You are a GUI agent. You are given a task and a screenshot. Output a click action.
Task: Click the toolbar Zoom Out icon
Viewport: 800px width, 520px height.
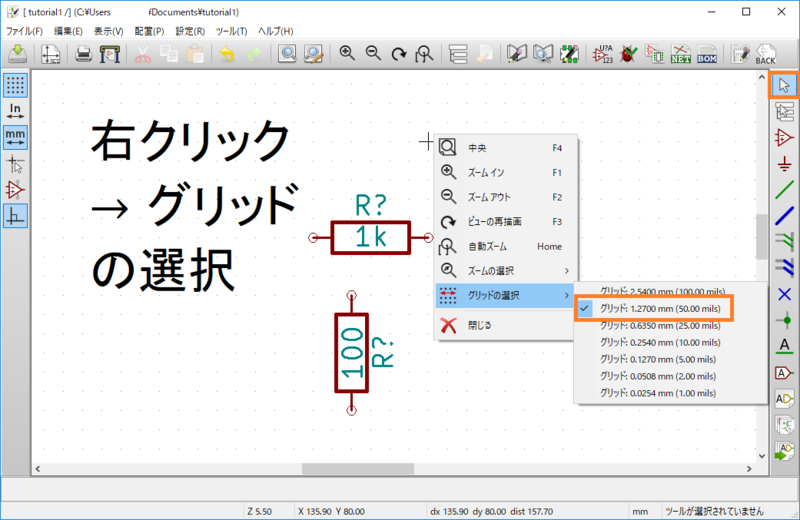373,53
